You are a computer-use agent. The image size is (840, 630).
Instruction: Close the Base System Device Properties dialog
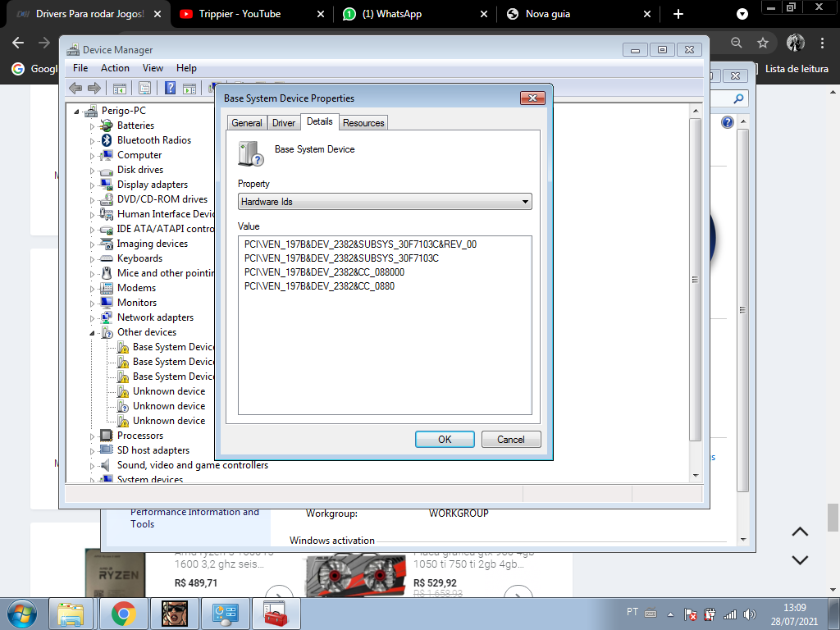pos(532,98)
